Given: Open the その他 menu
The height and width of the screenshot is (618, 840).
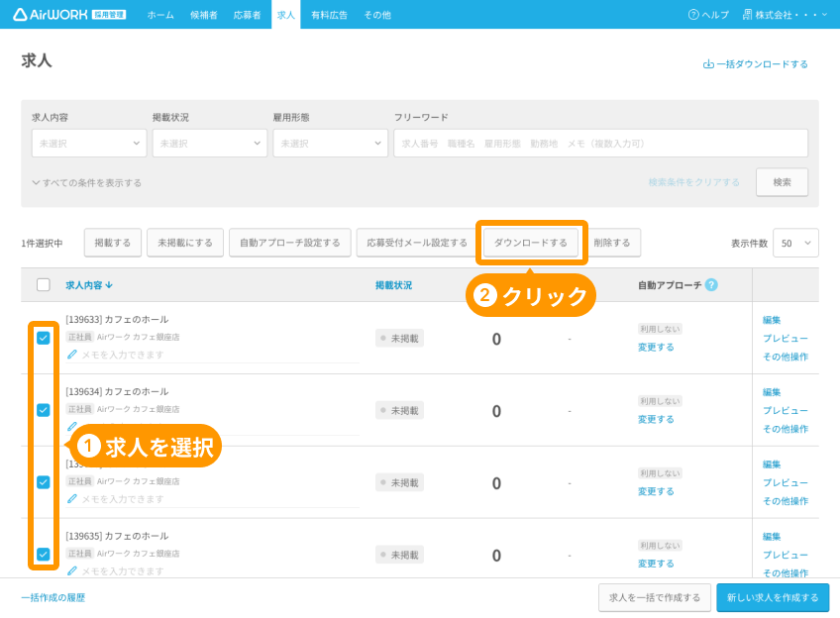Looking at the screenshot, I should (x=377, y=15).
